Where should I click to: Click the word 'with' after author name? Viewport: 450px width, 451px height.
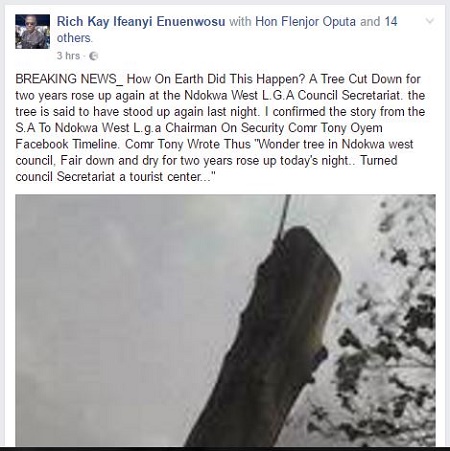pos(240,22)
